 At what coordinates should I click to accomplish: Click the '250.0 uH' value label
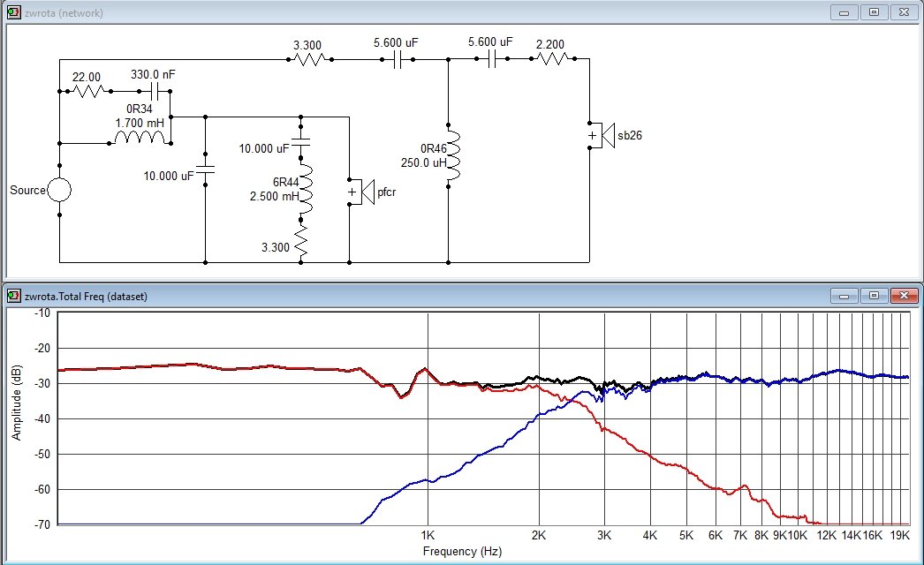pyautogui.click(x=424, y=162)
